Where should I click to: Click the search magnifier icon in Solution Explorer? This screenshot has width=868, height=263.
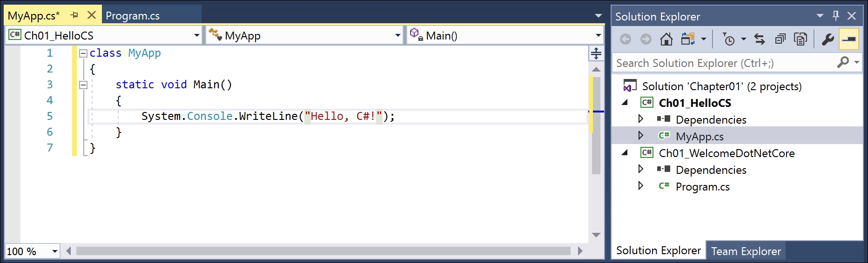click(843, 62)
